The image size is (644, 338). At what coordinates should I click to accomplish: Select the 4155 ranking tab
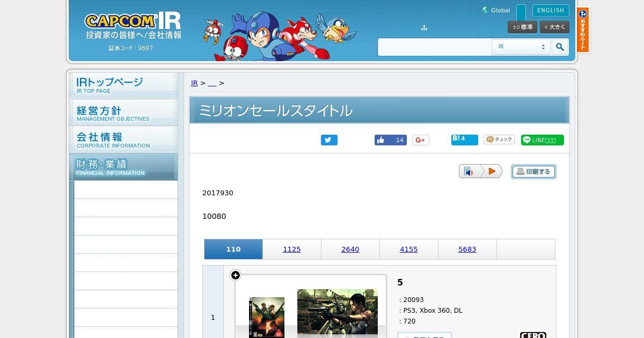pos(409,249)
